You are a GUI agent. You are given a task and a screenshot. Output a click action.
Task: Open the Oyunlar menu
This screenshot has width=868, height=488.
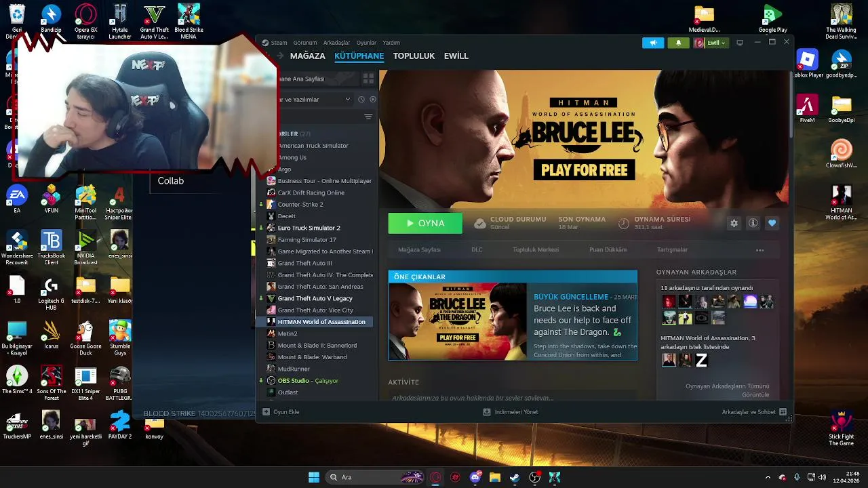[366, 43]
